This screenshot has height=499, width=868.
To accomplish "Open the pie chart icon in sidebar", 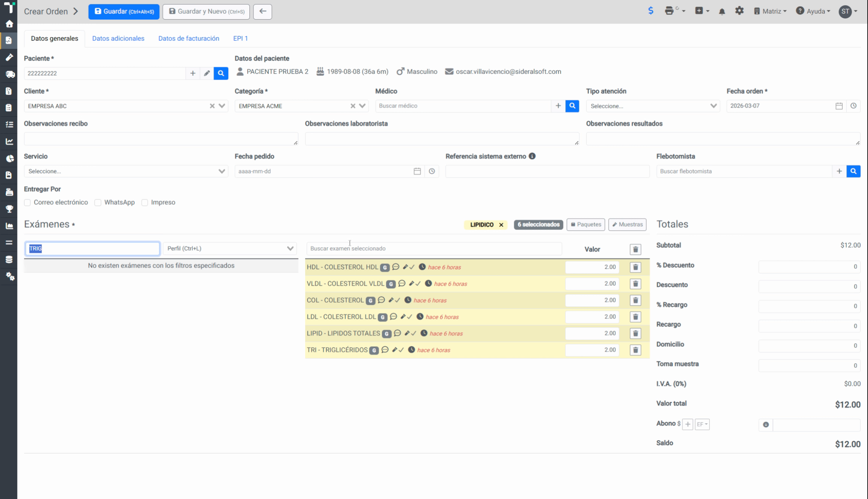I will point(9,159).
